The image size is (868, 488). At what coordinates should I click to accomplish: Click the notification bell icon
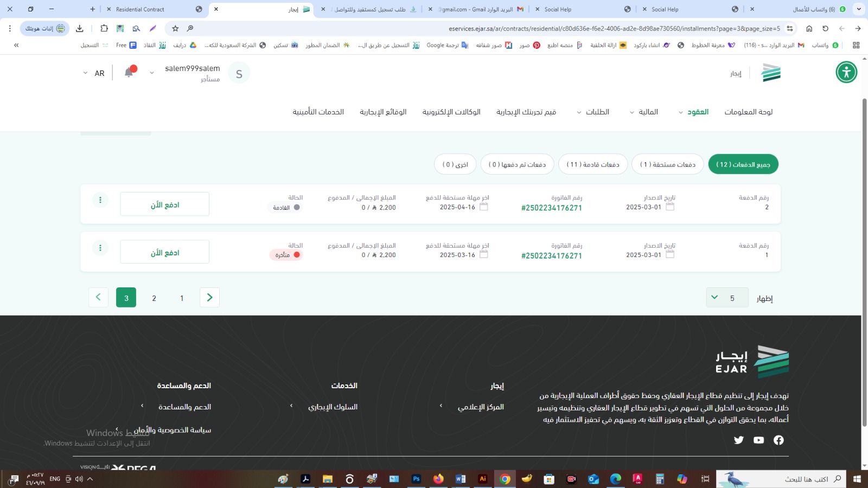(129, 73)
